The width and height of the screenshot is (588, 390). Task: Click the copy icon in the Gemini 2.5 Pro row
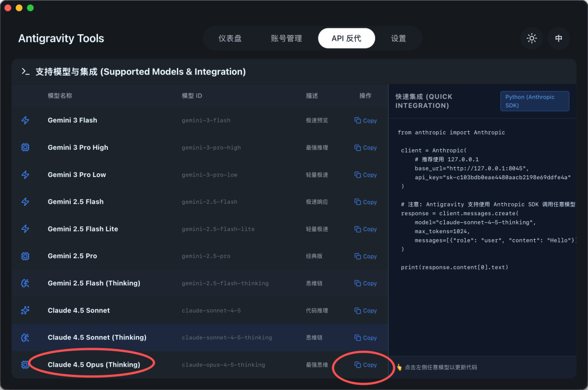pyautogui.click(x=365, y=256)
